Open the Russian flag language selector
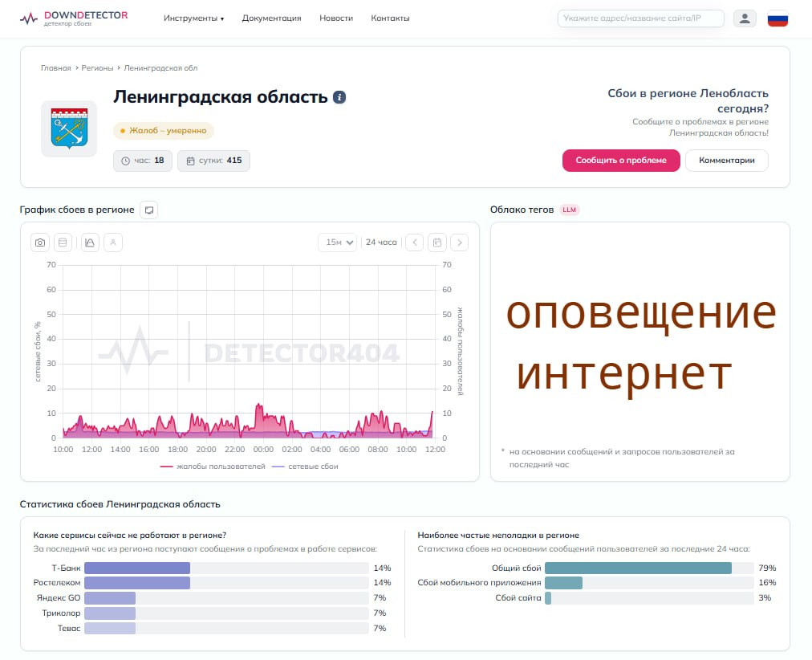This screenshot has height=660, width=812. 777,18
